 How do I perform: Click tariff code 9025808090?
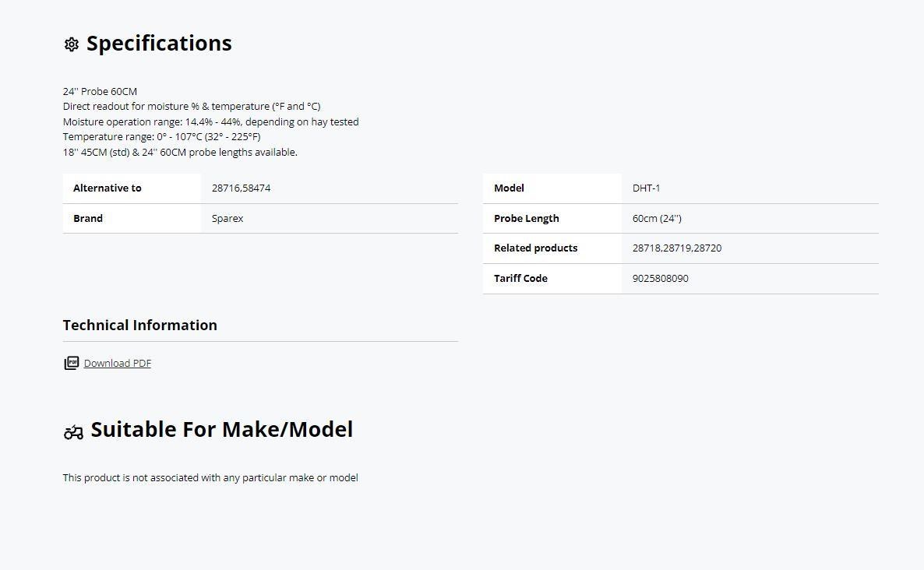661,279
